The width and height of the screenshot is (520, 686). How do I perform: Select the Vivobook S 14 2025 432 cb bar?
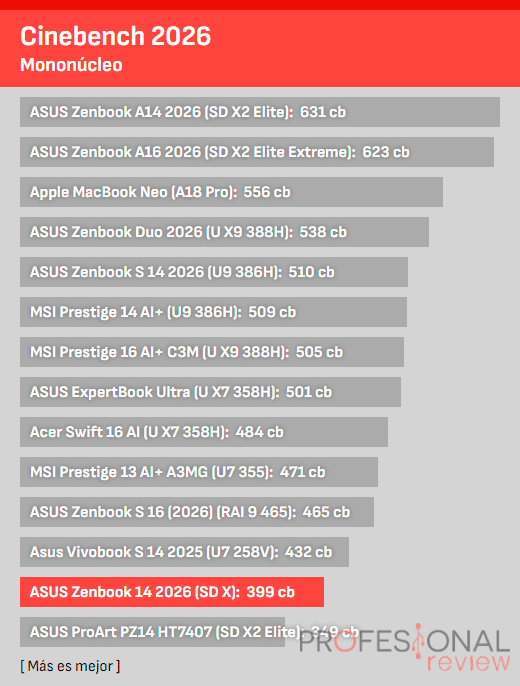[185, 552]
